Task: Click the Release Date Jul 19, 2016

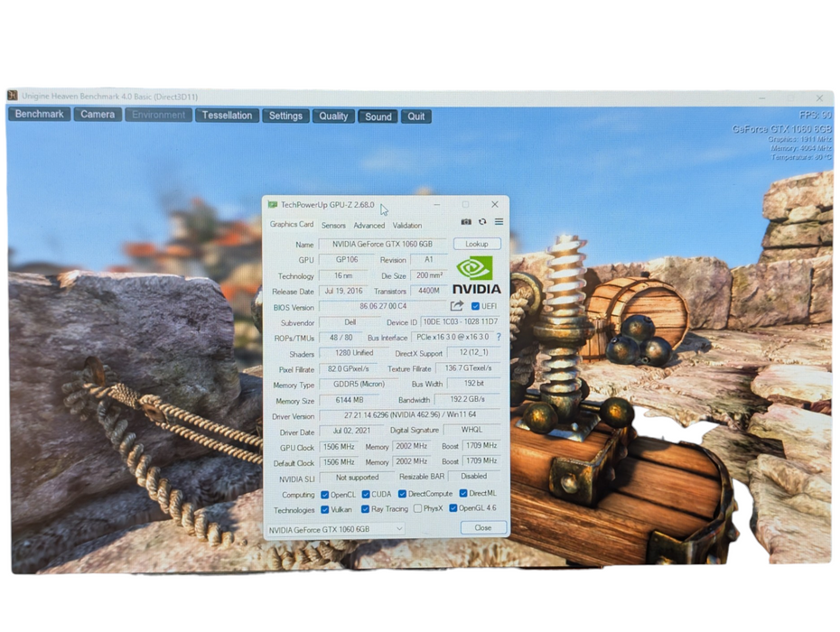Action: [x=343, y=291]
